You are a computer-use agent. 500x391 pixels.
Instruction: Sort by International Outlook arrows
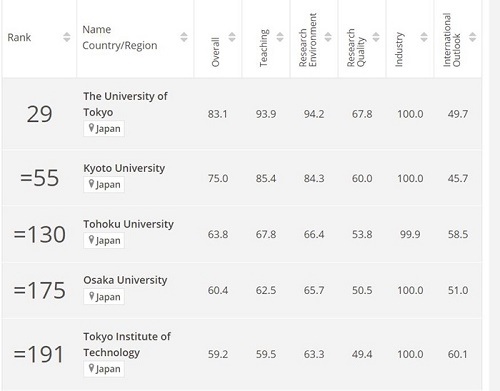[x=472, y=37]
